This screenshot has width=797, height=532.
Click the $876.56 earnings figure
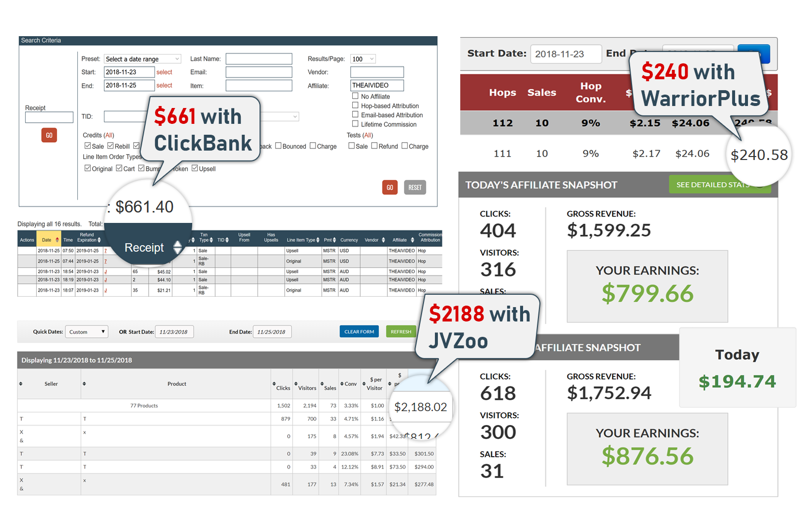(x=647, y=456)
